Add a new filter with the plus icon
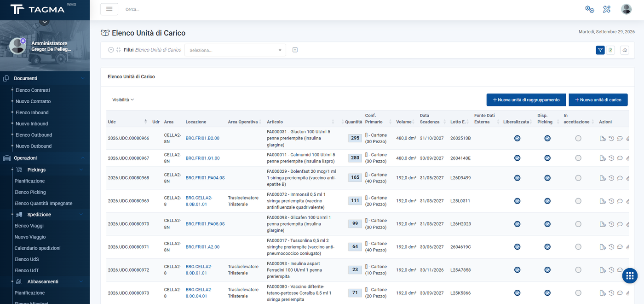This screenshot has height=304, width=644. click(x=295, y=50)
